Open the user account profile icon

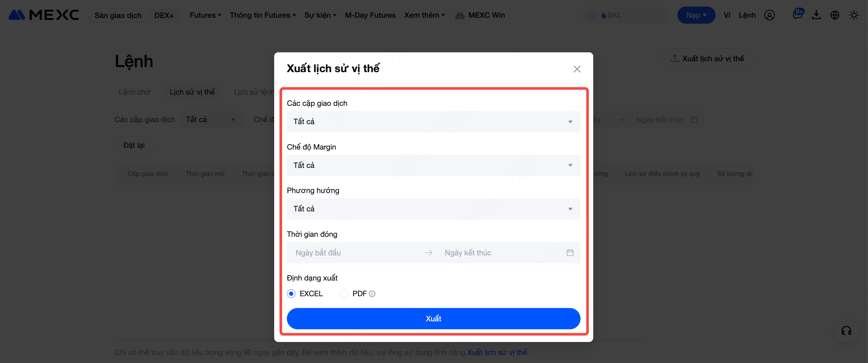(x=769, y=15)
